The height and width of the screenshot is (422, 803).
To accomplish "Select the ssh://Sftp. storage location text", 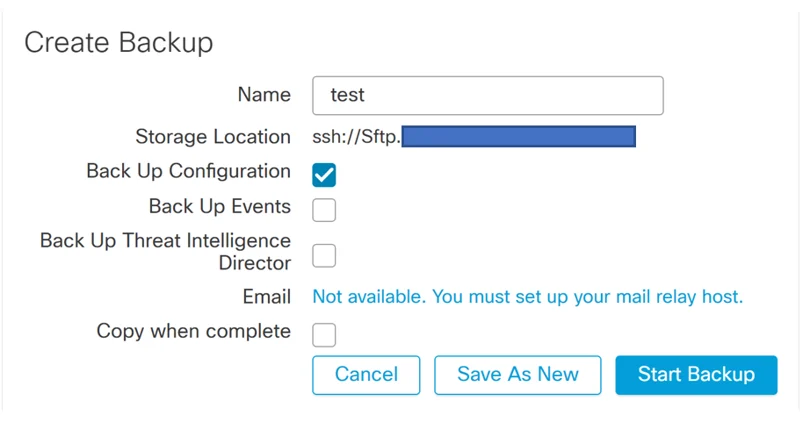I will point(356,137).
